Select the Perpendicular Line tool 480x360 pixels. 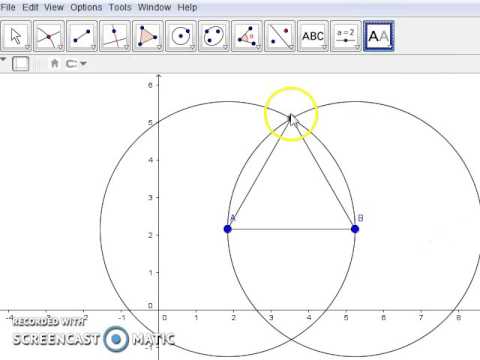[x=115, y=36]
